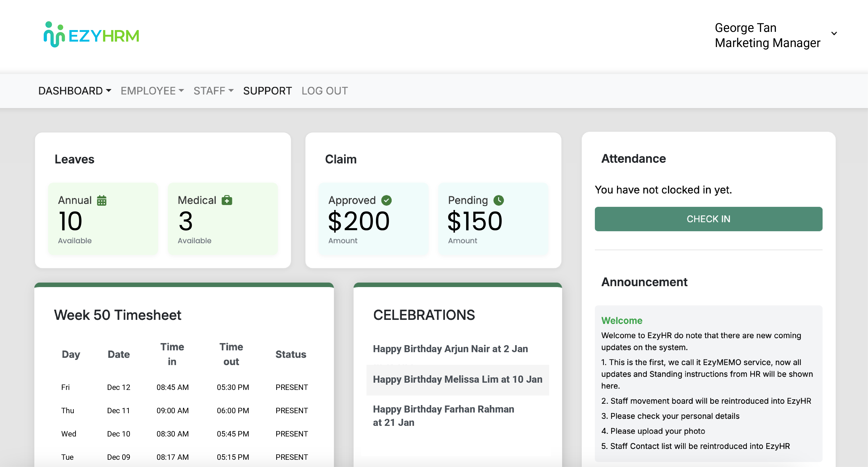This screenshot has width=868, height=467.
Task: Click PRESENT status in the Dec 12 row
Action: point(292,387)
